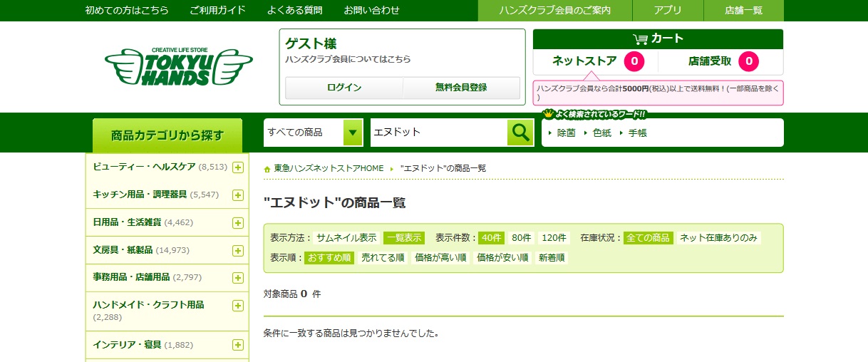Open 初めての方はこちら top menu

point(127,10)
